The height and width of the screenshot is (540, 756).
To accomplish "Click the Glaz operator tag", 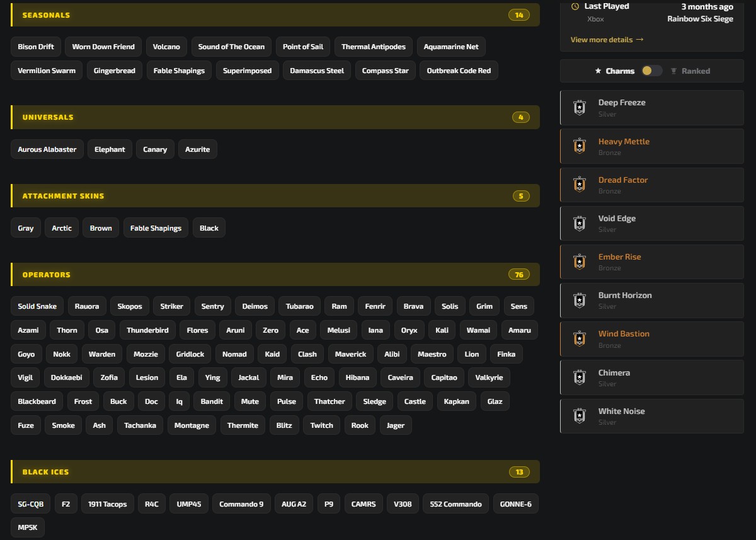I will point(495,401).
